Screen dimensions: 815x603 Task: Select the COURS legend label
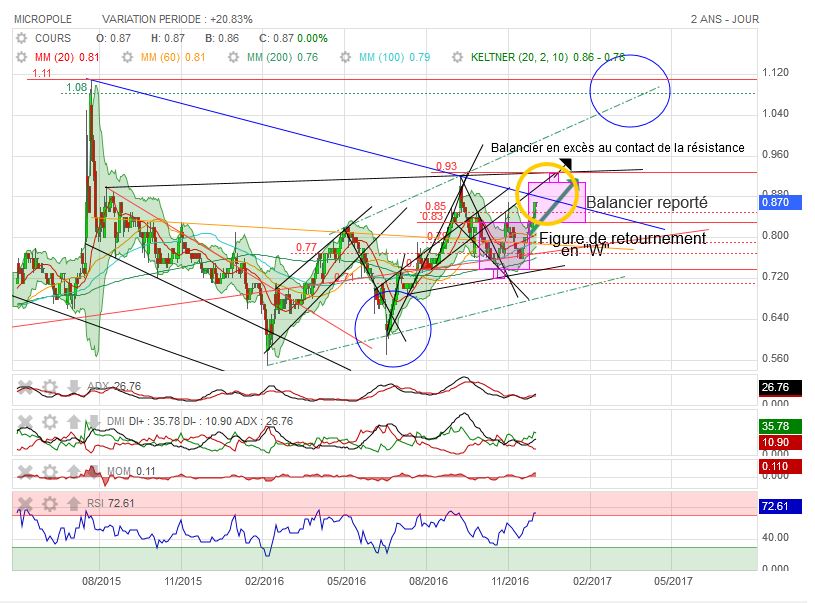click(x=52, y=38)
